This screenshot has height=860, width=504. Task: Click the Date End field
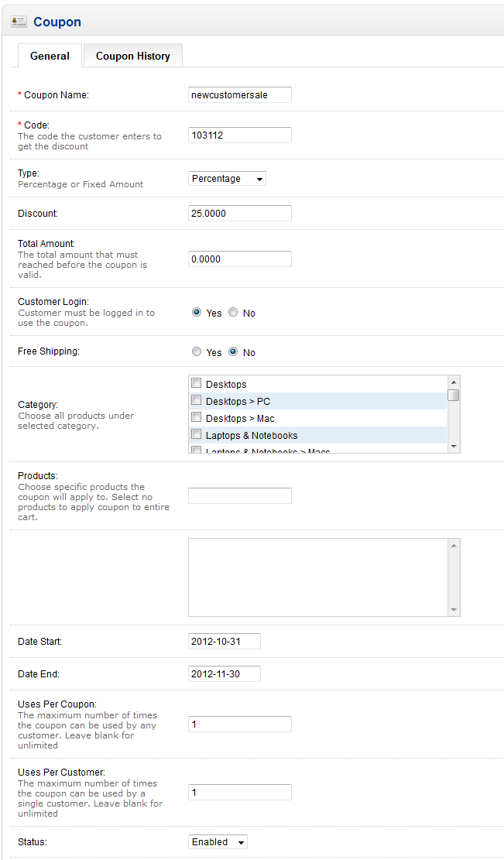click(x=225, y=673)
